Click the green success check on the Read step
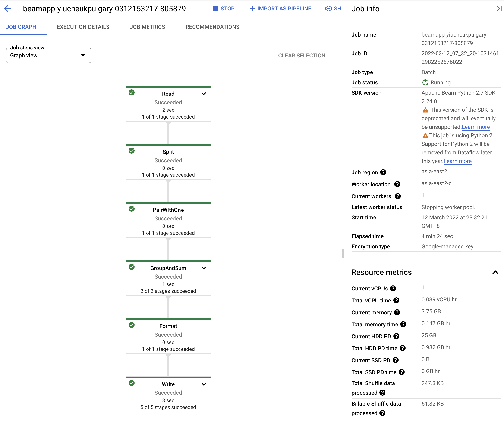 [132, 93]
